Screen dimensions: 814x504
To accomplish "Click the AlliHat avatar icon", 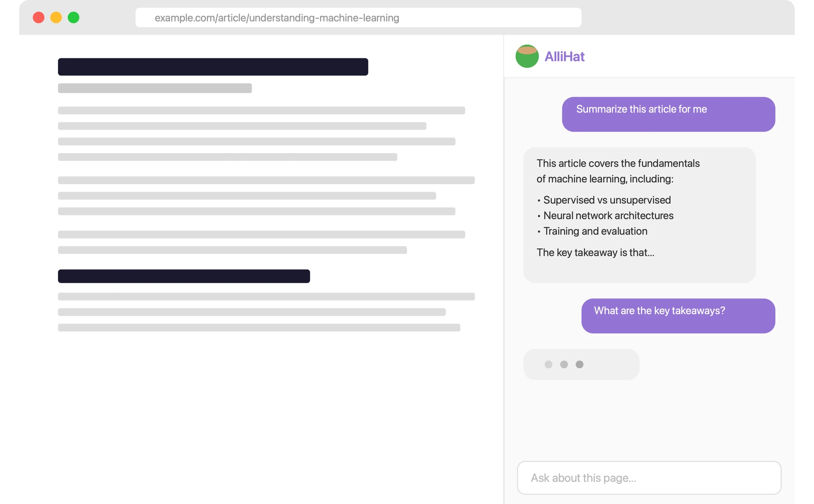I will [527, 56].
